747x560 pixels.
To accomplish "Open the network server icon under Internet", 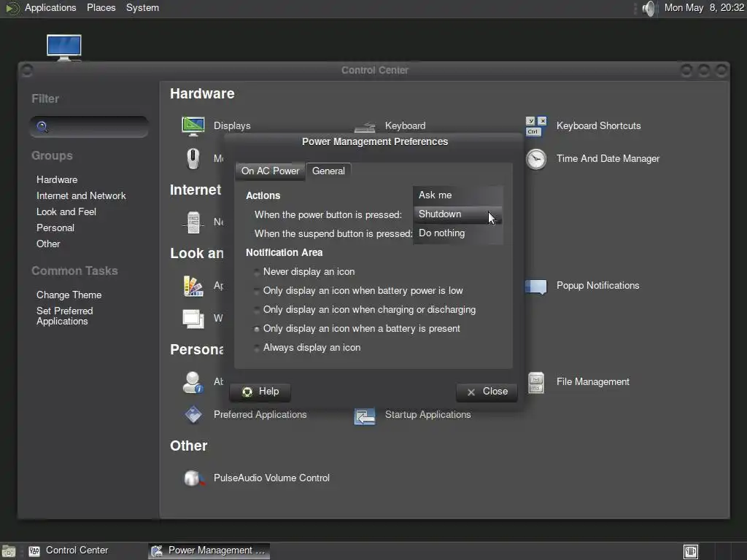I will 193,222.
